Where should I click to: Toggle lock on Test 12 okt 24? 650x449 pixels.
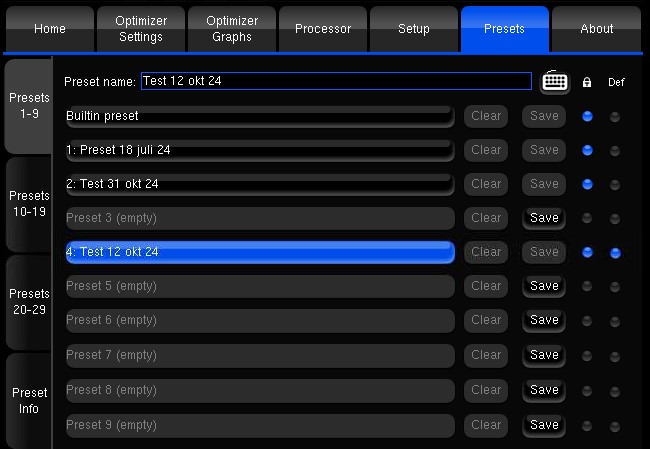click(587, 252)
